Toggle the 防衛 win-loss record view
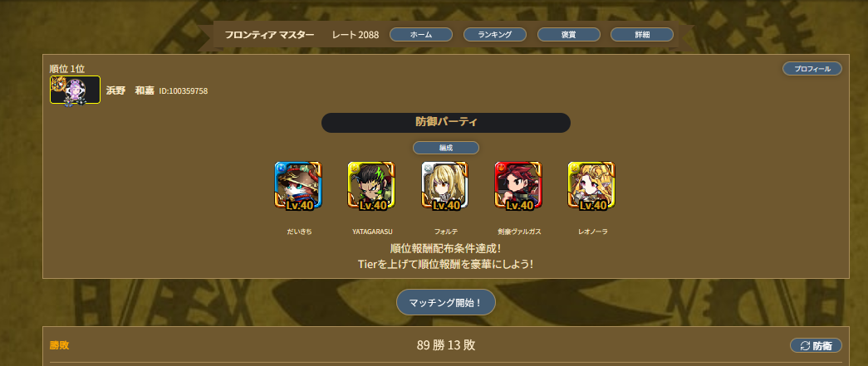 (x=816, y=346)
